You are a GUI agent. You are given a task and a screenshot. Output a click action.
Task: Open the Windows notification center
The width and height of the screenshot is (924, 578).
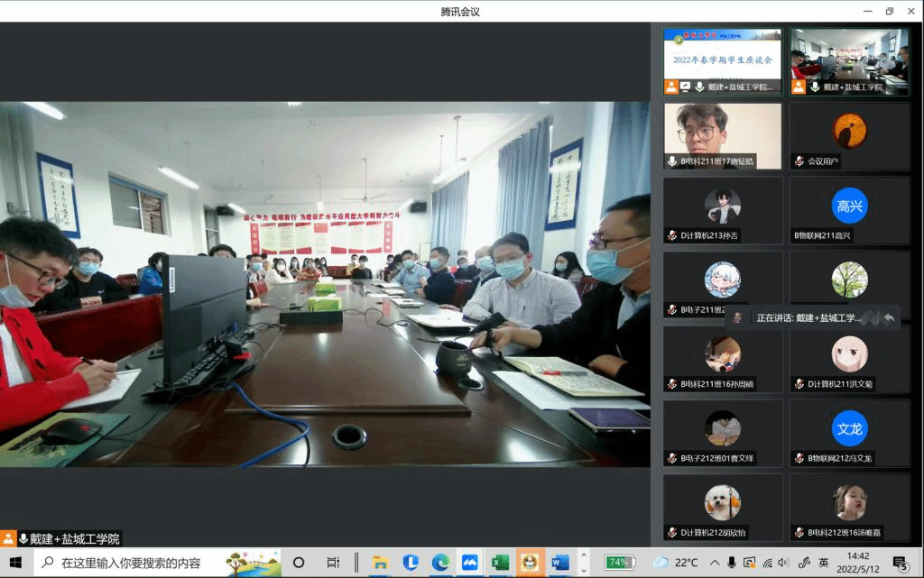pyautogui.click(x=900, y=563)
